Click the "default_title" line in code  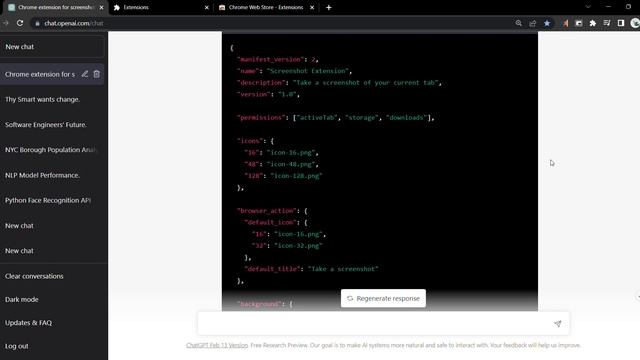(311, 269)
